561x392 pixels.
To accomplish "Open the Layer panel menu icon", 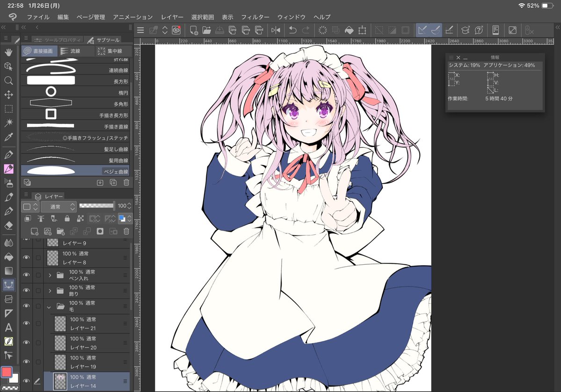I will click(x=26, y=194).
